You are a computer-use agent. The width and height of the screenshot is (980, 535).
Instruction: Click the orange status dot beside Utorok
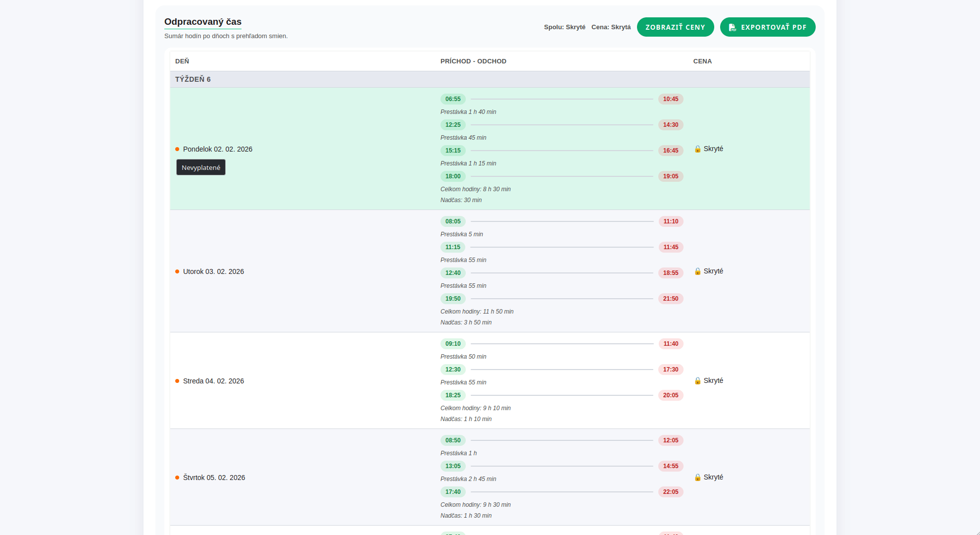click(177, 271)
